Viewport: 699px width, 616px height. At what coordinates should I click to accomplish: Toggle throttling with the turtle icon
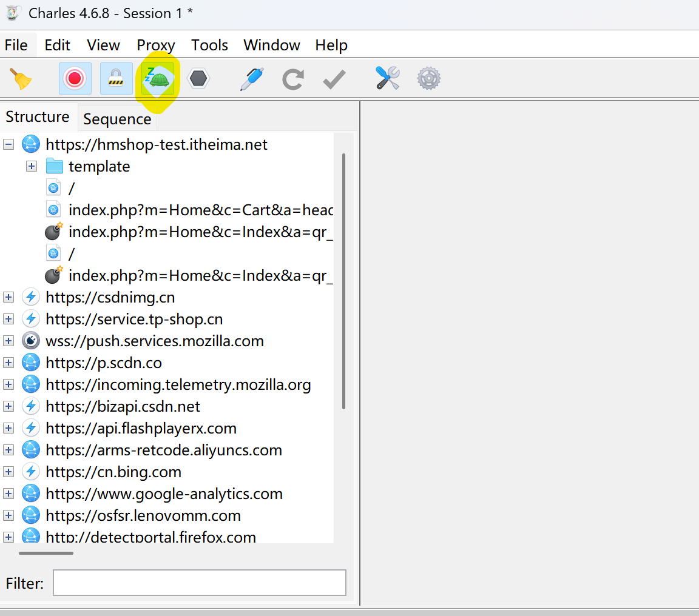tap(157, 79)
